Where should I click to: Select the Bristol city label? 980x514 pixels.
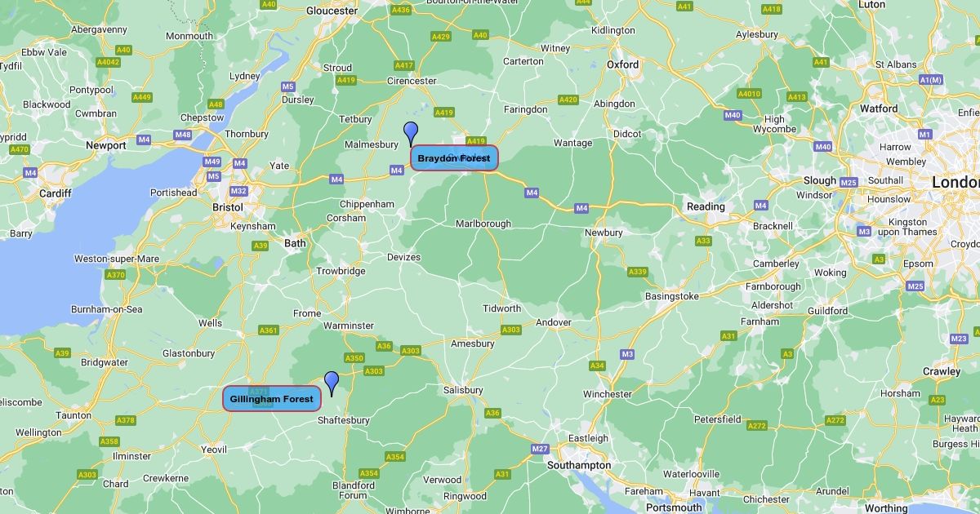pos(227,207)
